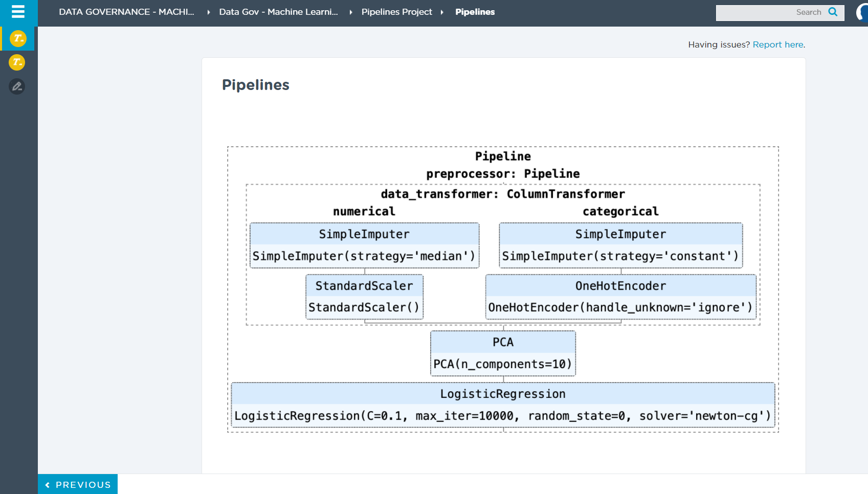This screenshot has width=868, height=494.
Task: Click StandardScaler() parameter text
Action: click(x=364, y=307)
